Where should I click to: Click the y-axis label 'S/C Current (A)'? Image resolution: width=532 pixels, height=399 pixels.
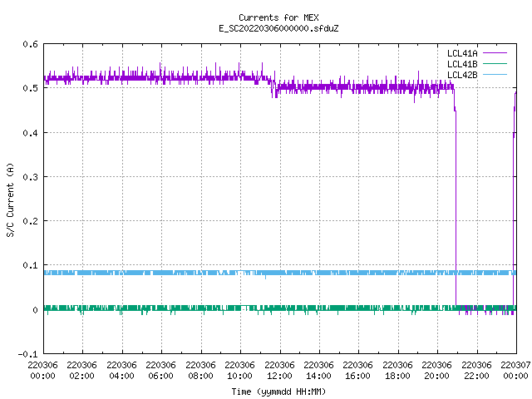click(x=10, y=200)
